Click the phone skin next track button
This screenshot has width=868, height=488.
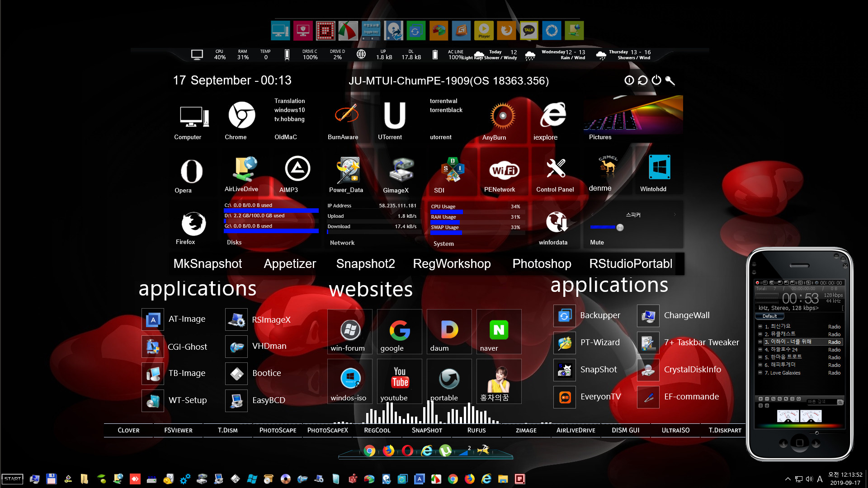click(816, 444)
